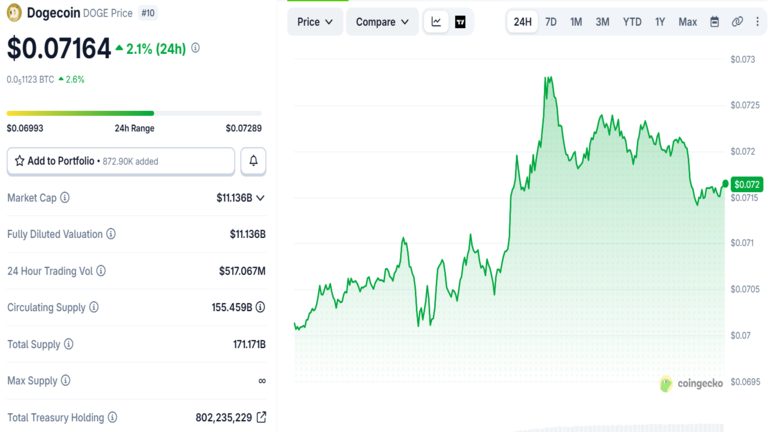Select the 3M time range tab
Image resolution: width=768 pixels, height=432 pixels.
pyautogui.click(x=602, y=22)
